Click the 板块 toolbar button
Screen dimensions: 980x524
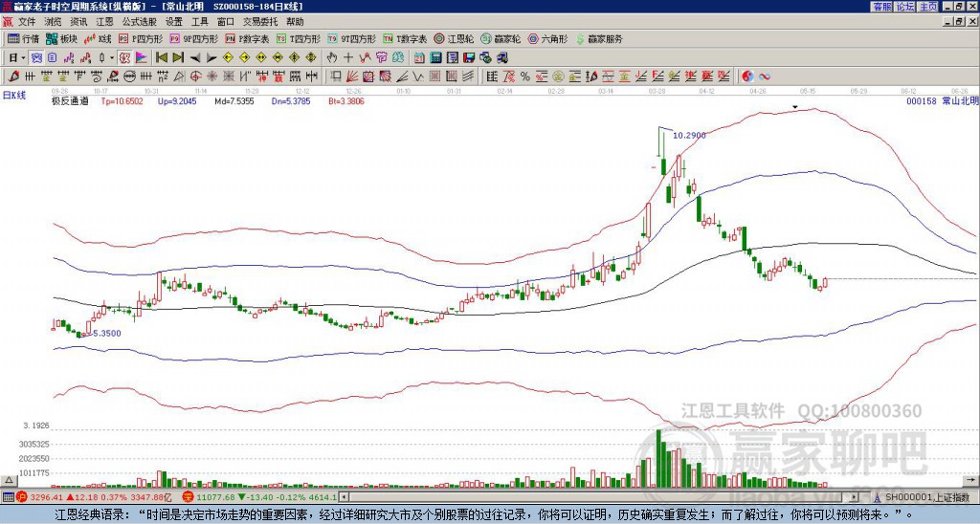[x=62, y=38]
